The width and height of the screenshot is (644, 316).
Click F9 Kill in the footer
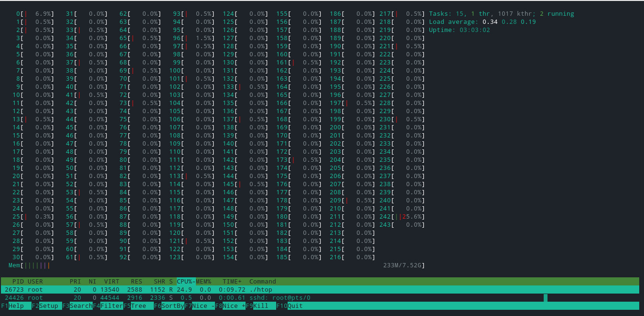coord(260,306)
